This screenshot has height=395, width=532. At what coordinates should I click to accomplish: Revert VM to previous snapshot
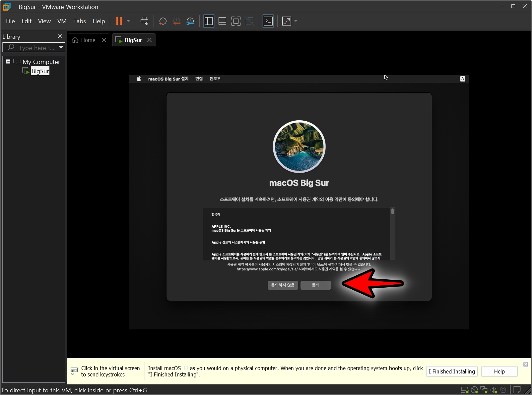[176, 21]
